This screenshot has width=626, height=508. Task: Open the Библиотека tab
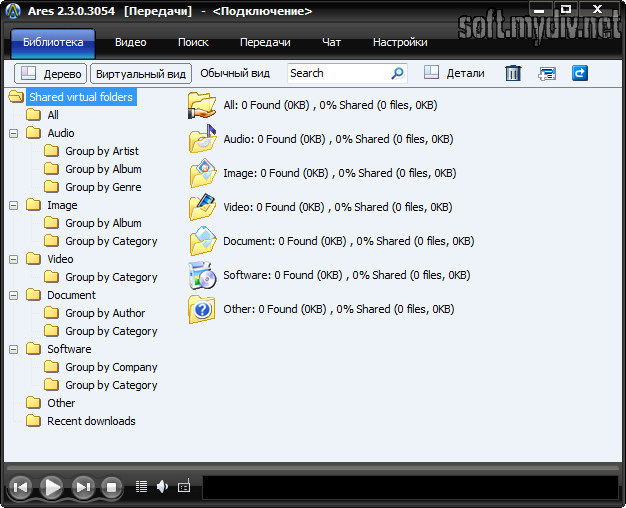click(x=53, y=43)
